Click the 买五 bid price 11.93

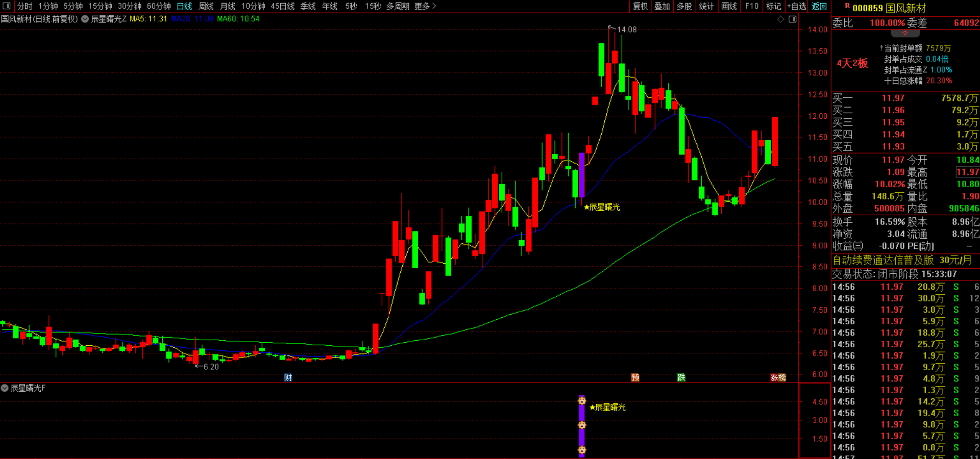893,146
